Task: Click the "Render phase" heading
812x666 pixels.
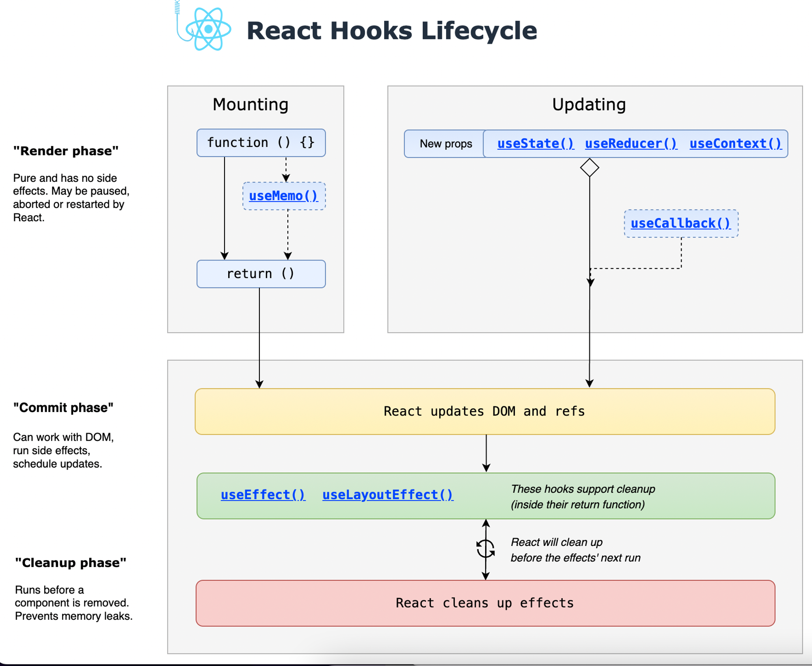Action: (66, 151)
